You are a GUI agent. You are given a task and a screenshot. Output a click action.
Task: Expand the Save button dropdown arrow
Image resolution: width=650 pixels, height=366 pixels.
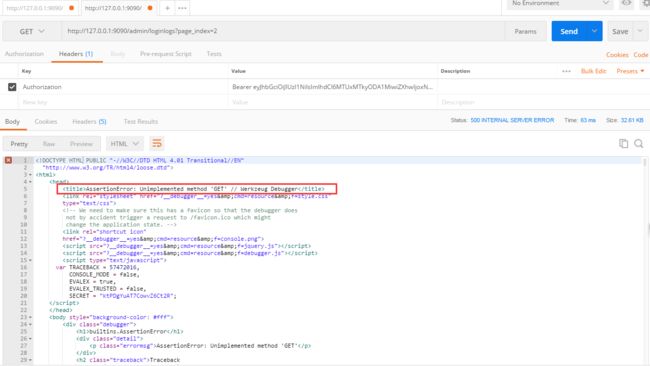[640, 31]
